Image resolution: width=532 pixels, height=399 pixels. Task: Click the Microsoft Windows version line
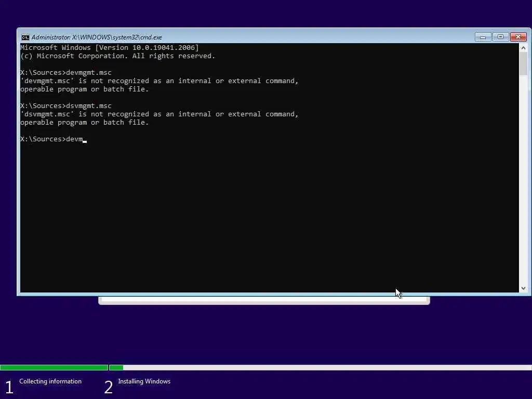point(110,47)
